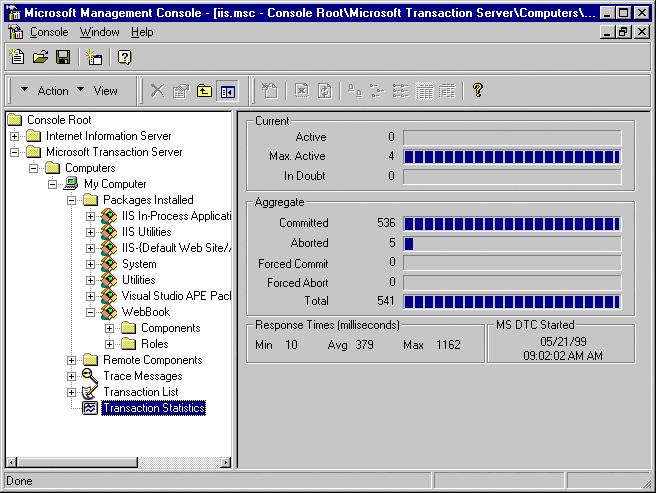Image resolution: width=656 pixels, height=493 pixels.
Task: Collapse the Microsoft Transaction Server node
Action: (15, 152)
